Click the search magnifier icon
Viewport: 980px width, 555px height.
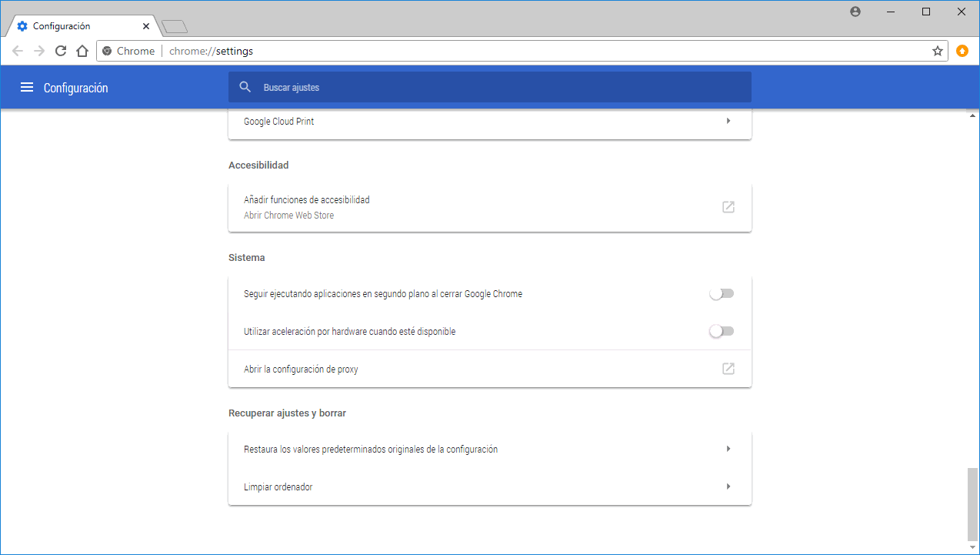[245, 88]
